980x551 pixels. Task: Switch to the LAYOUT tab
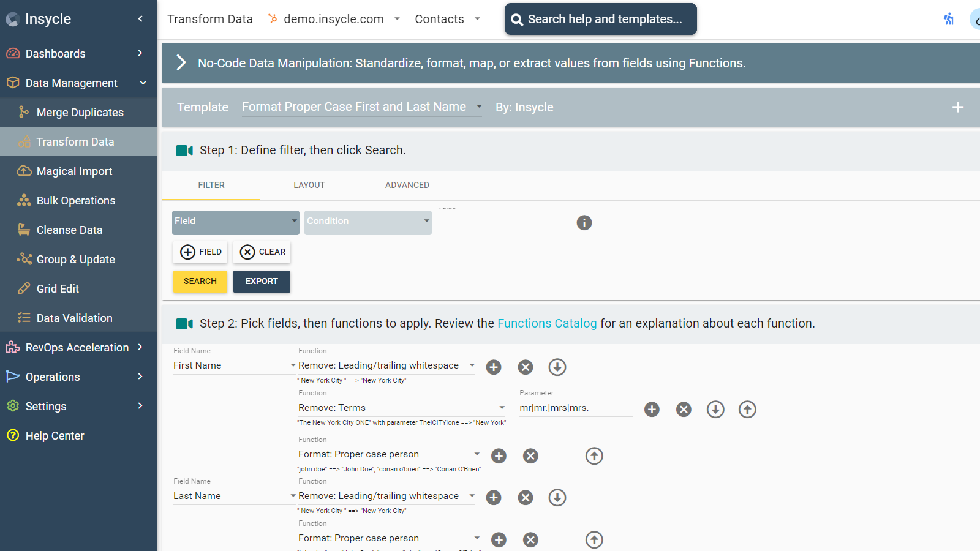[x=309, y=185]
